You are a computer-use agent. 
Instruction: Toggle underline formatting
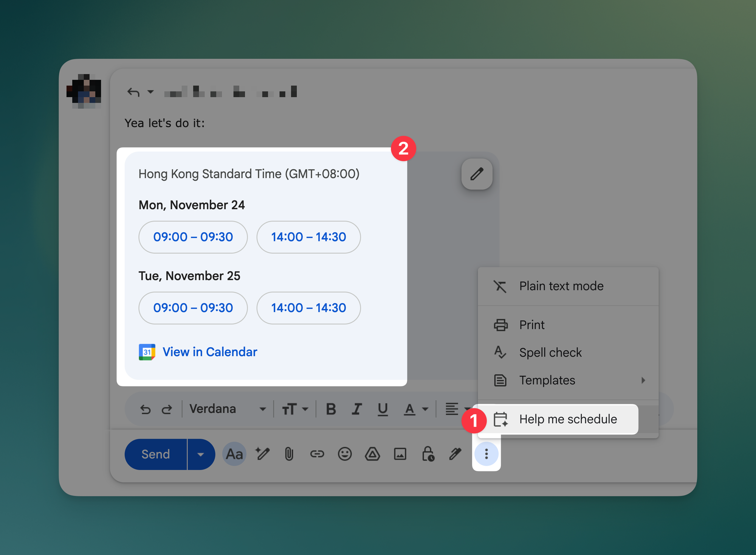[383, 409]
